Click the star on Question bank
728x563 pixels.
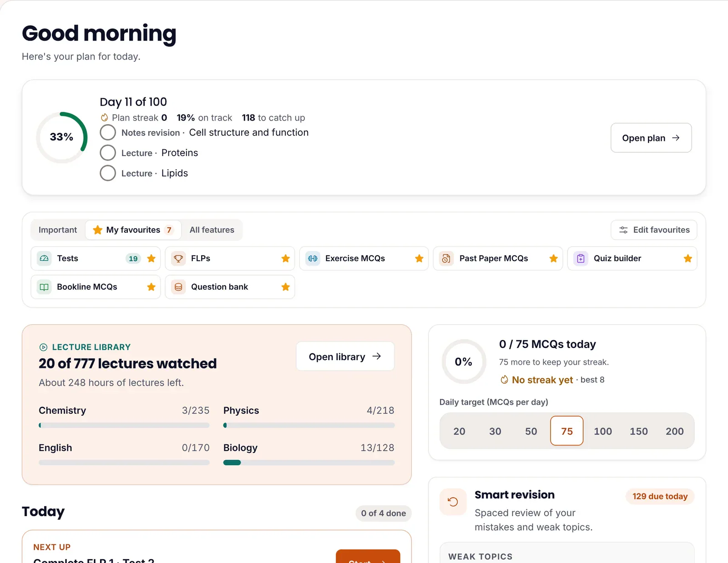point(286,287)
